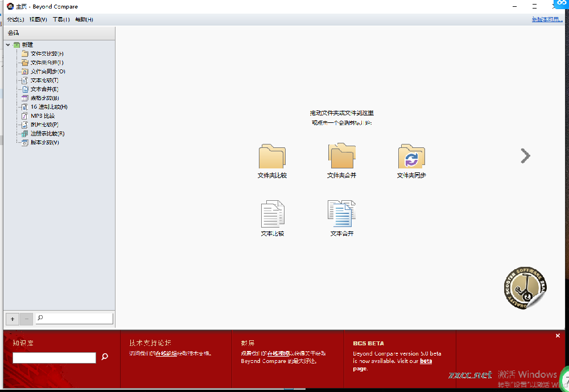Click the plus button below sessions tree

tap(13, 319)
